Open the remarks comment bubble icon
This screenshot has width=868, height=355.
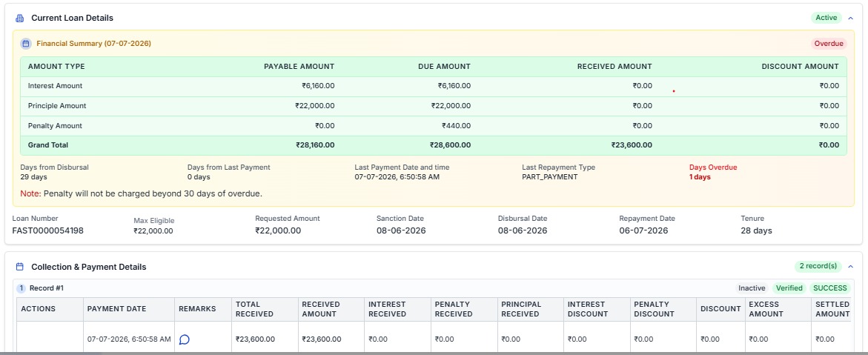point(185,339)
